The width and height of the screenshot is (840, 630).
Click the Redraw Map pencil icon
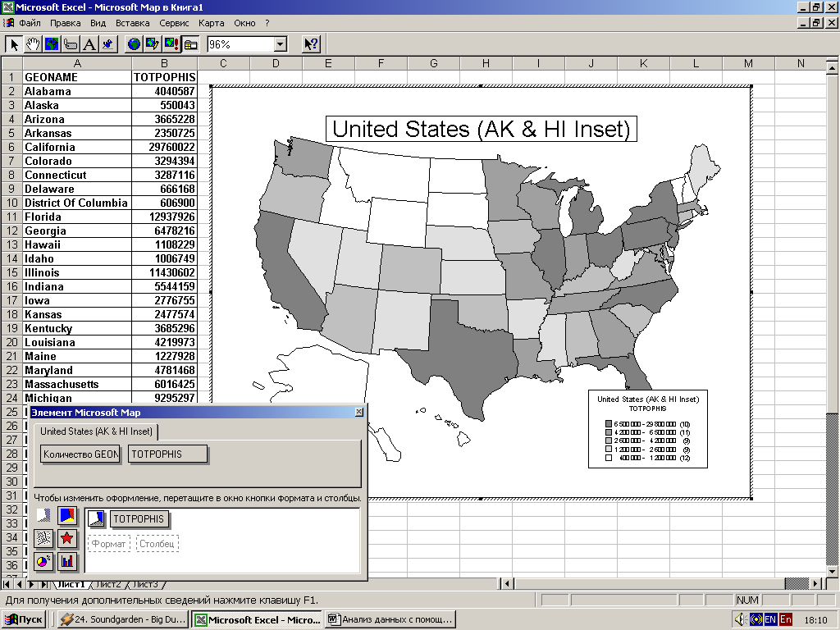[x=153, y=44]
